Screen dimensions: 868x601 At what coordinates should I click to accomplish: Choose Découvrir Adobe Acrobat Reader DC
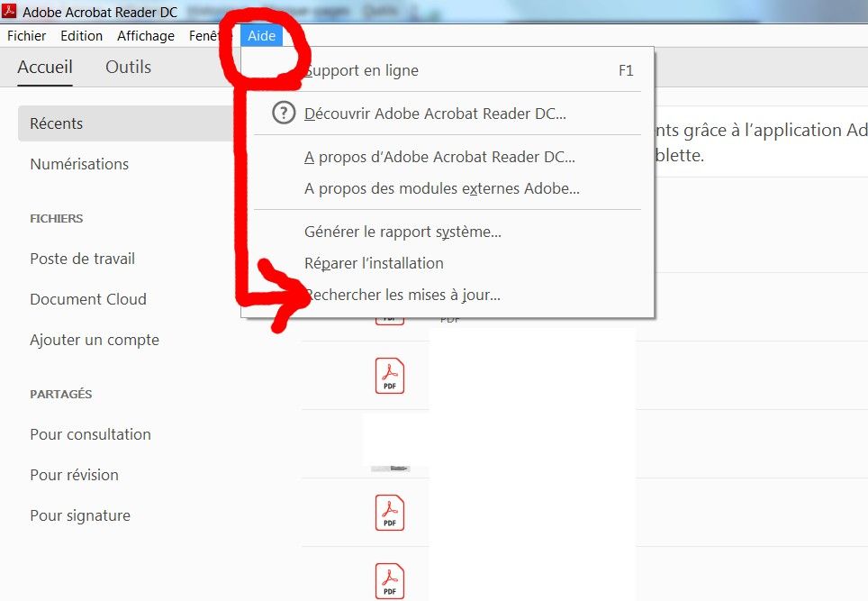[448, 114]
